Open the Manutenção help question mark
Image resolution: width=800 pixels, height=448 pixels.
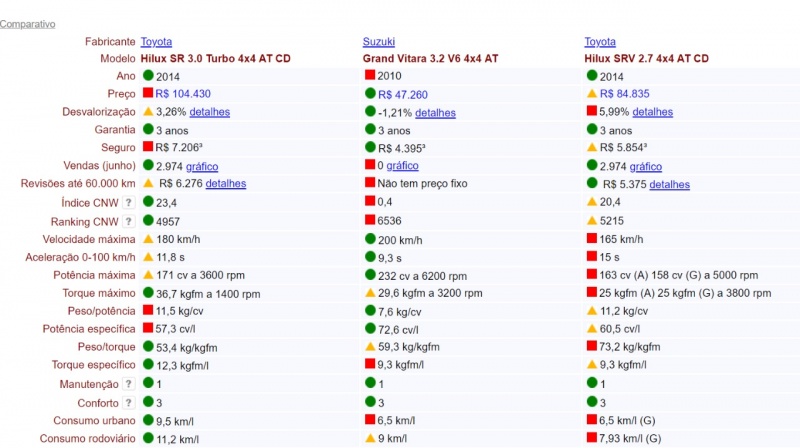point(129,384)
